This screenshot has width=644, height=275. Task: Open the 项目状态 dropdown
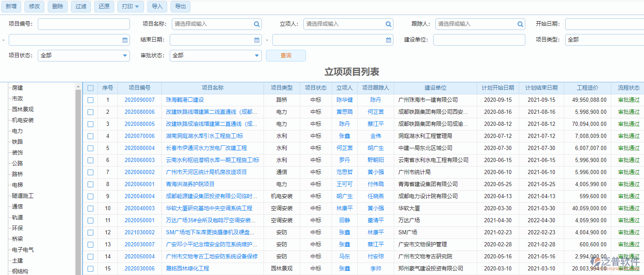pos(124,55)
